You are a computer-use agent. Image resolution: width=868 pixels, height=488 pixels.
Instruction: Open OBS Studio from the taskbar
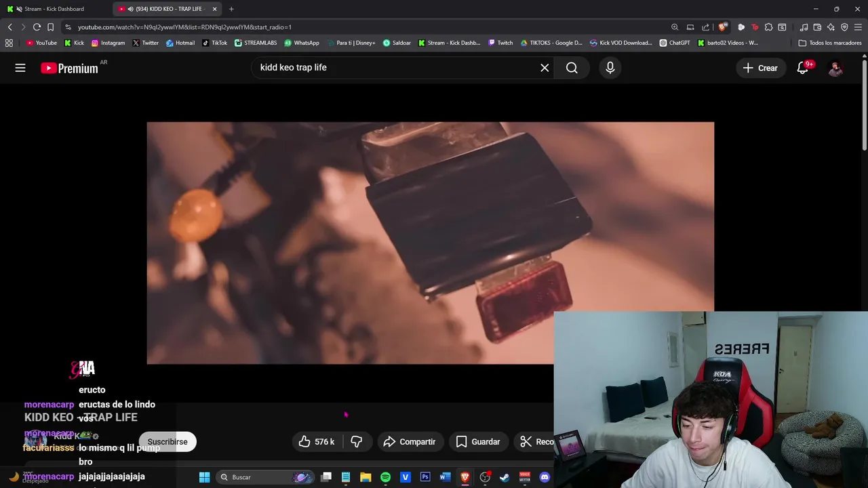pyautogui.click(x=485, y=477)
